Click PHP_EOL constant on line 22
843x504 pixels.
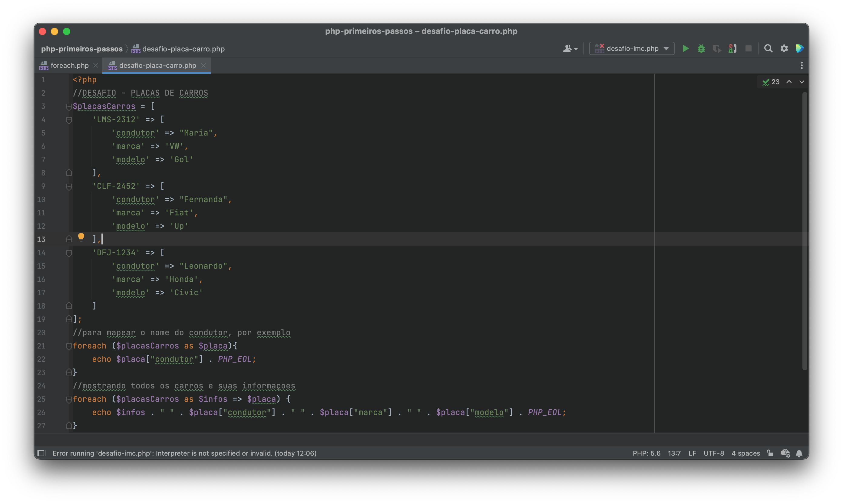pyautogui.click(x=235, y=359)
